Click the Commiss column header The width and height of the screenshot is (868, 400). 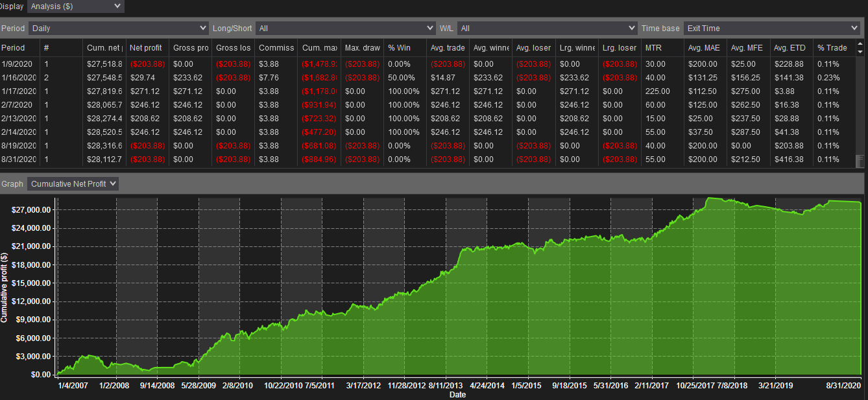coord(276,47)
